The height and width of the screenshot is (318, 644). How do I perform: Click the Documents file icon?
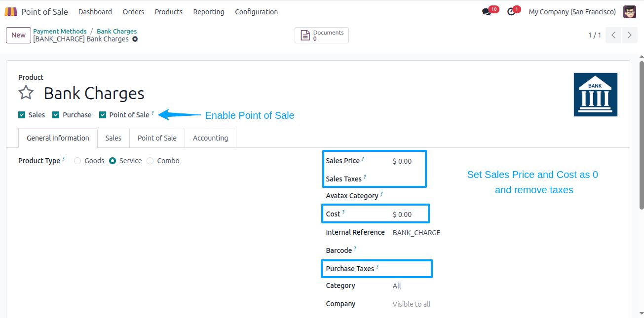305,35
